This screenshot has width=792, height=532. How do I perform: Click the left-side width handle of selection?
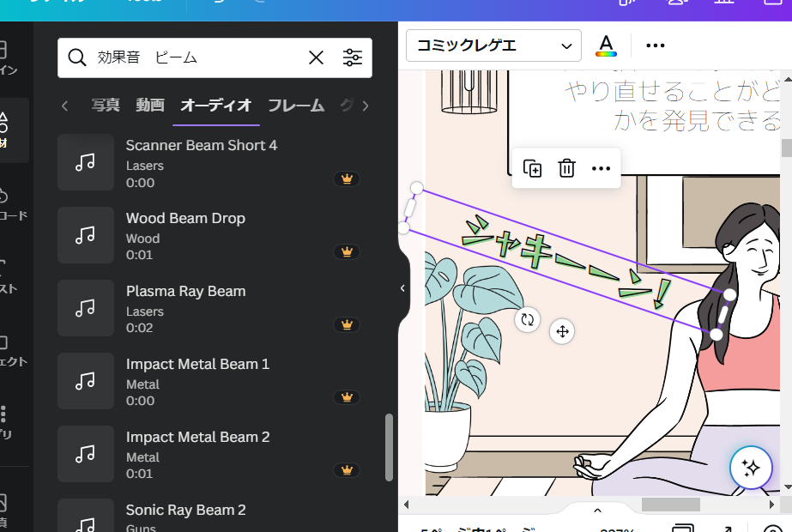click(x=410, y=208)
